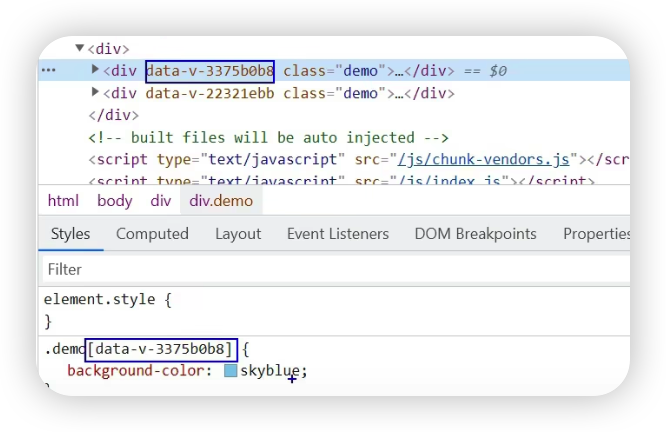Click the background-color property name
Viewport: 666px width, 432px height.
tap(136, 371)
